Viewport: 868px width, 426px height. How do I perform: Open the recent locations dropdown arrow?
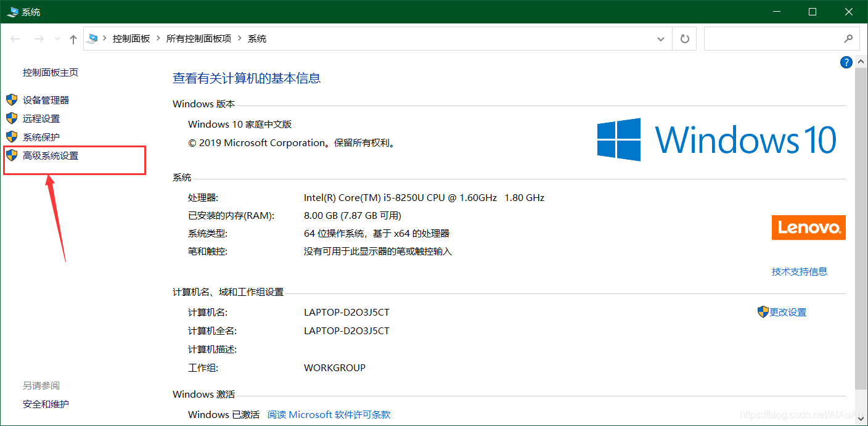pyautogui.click(x=58, y=39)
